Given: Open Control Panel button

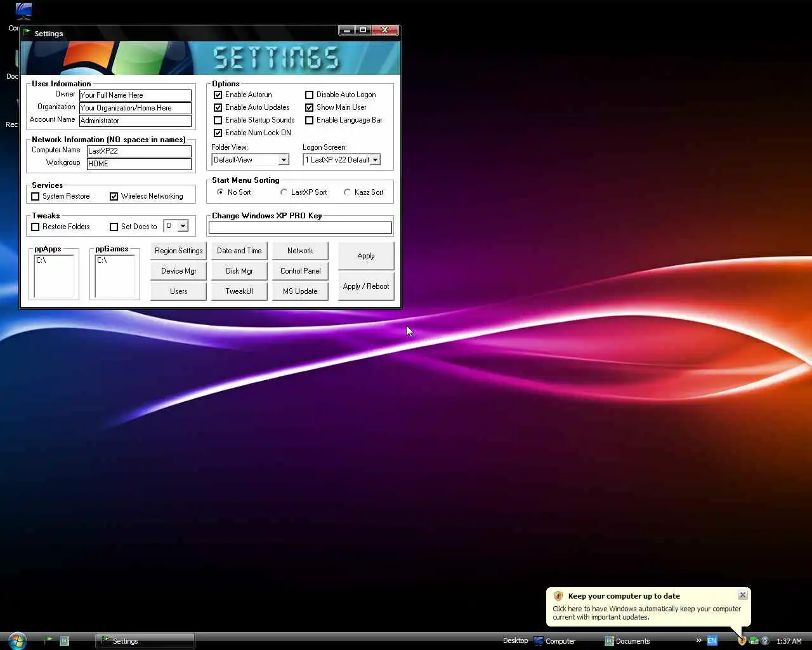Looking at the screenshot, I should click(300, 271).
